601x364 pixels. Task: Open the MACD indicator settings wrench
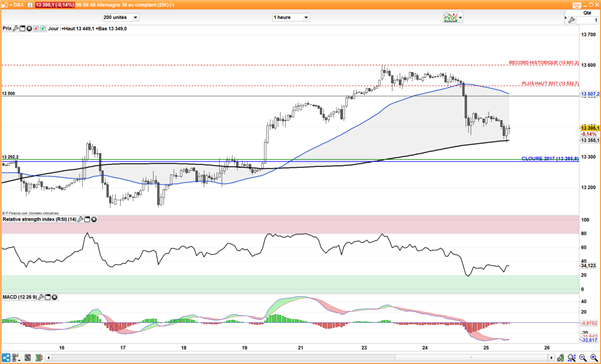[x=41, y=297]
